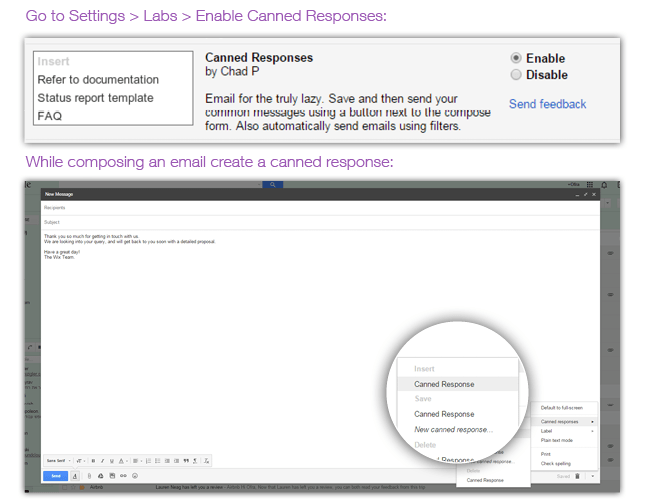Remove formatting with the Tx icon
The height and width of the screenshot is (500, 650).
[x=206, y=461]
